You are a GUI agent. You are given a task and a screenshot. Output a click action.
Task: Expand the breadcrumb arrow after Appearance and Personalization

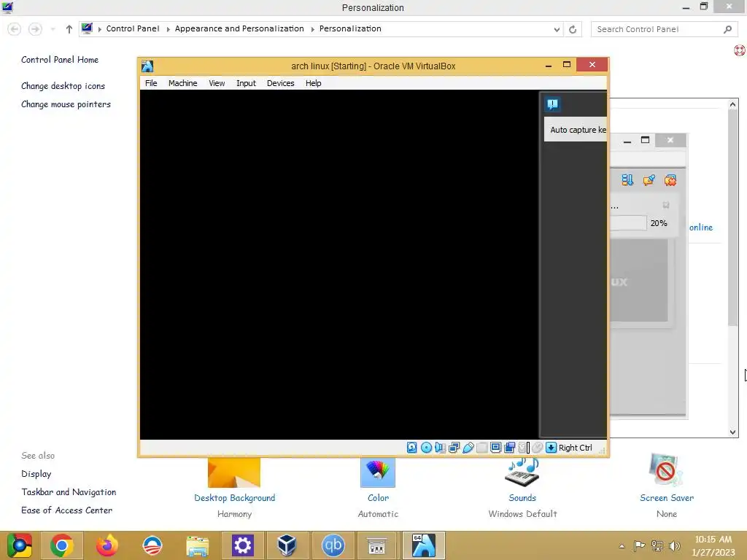coord(312,29)
